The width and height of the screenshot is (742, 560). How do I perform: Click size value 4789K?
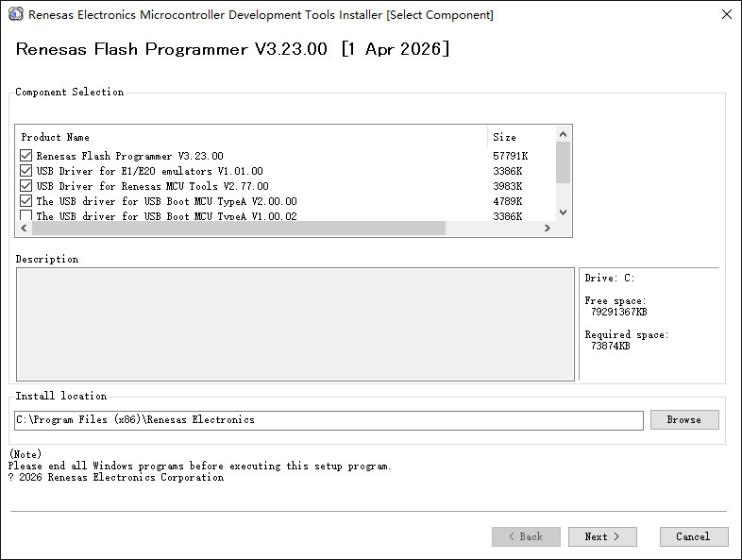coord(507,201)
